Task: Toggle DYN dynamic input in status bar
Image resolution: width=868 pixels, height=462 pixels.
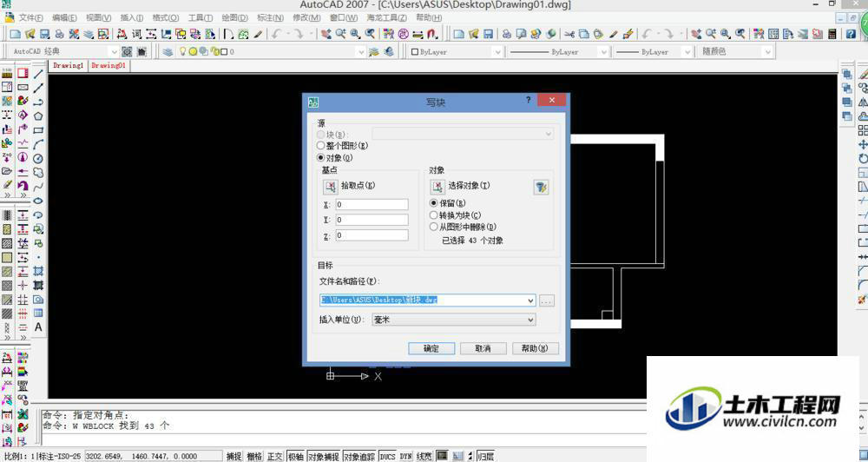Action: tap(405, 457)
